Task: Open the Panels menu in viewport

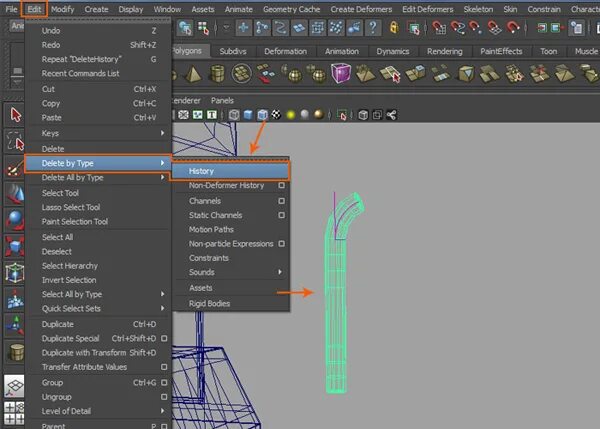Action: [222, 101]
